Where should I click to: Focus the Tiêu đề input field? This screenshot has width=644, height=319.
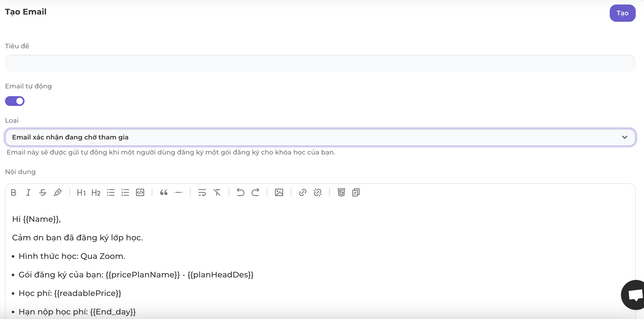[x=320, y=63]
